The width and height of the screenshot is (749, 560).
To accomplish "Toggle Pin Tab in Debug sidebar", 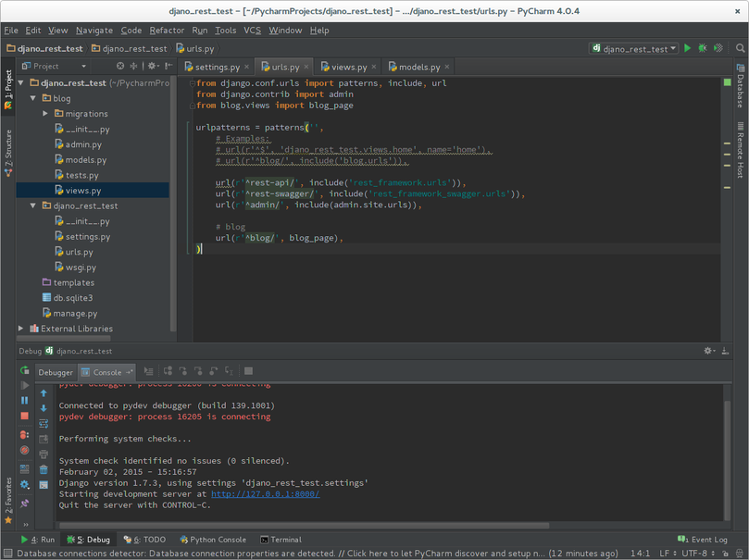I will click(x=24, y=504).
